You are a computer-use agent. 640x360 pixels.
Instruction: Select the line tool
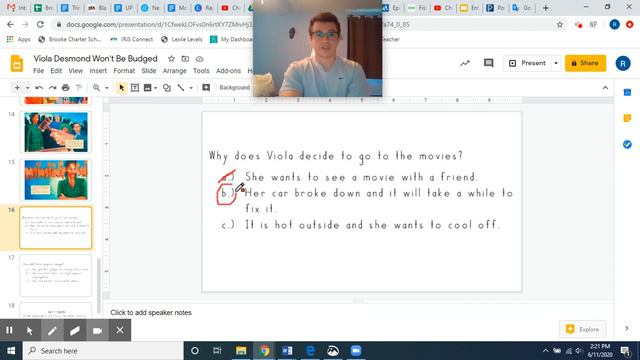click(181, 88)
